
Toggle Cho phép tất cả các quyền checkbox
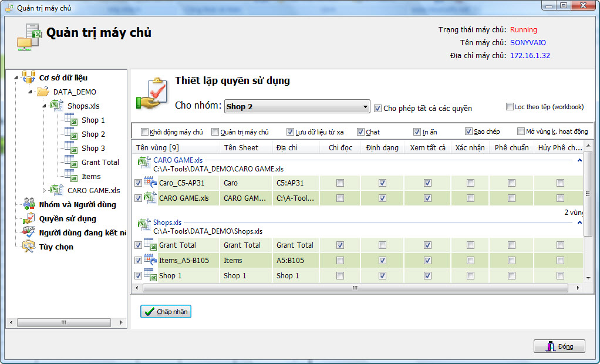coord(377,109)
